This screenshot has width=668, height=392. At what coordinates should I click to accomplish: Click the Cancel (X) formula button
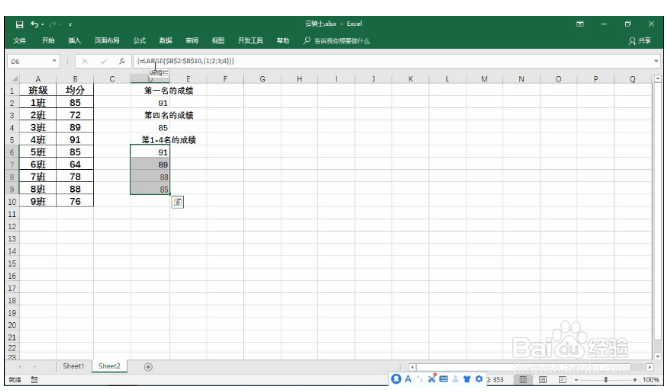pos(85,61)
